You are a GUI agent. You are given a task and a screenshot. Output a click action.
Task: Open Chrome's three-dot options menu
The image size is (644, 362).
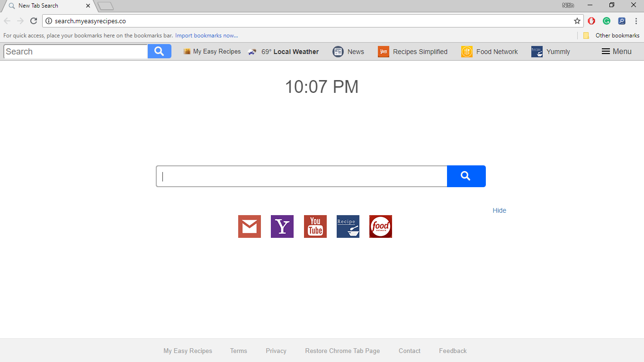pos(636,21)
